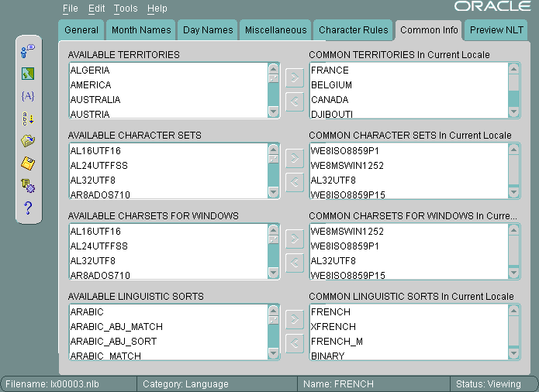This screenshot has width=539, height=392.
Task: Open the File menu
Action: click(71, 9)
